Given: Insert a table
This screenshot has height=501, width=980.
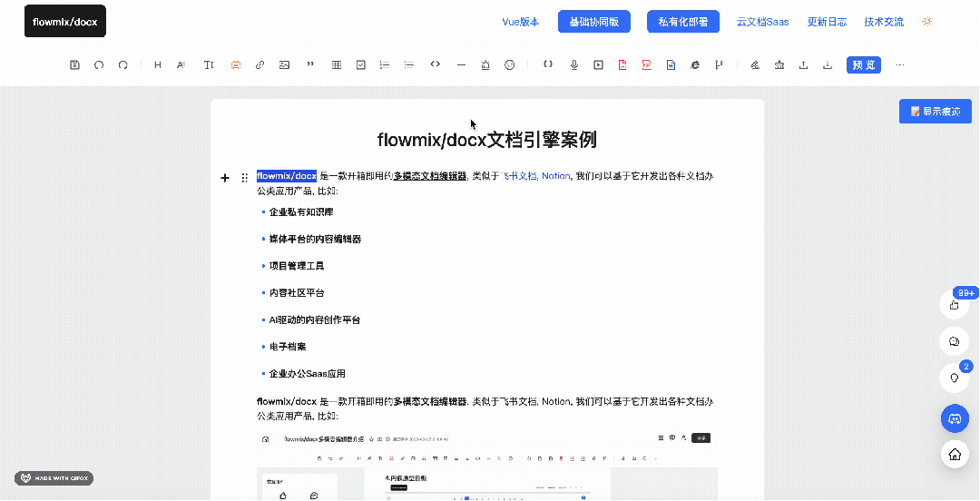Looking at the screenshot, I should tap(337, 64).
